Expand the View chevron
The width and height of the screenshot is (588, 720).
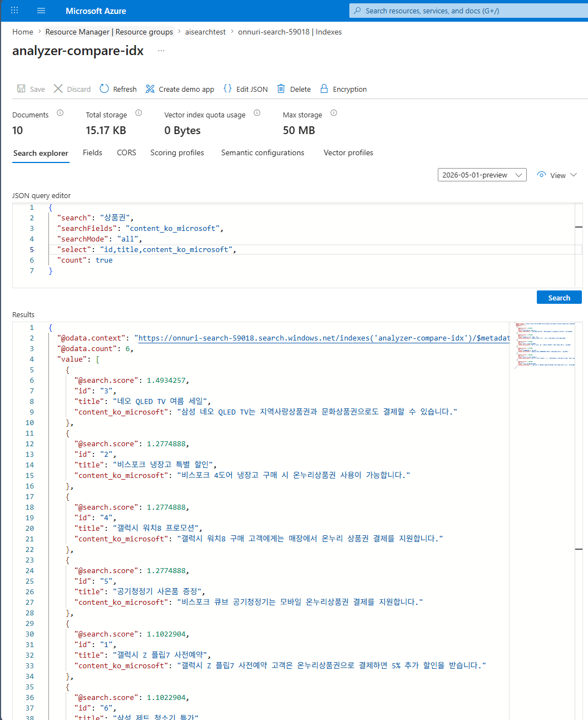(574, 175)
